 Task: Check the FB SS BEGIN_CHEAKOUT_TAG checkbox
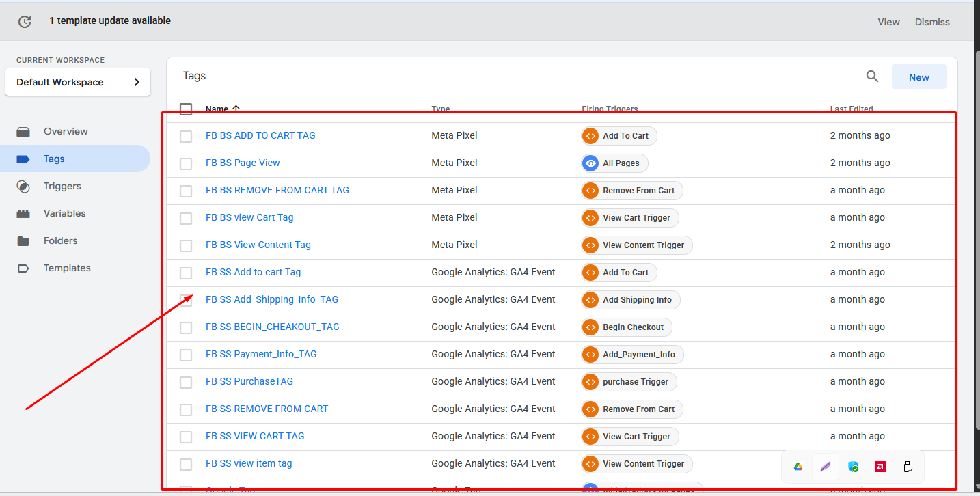(186, 327)
